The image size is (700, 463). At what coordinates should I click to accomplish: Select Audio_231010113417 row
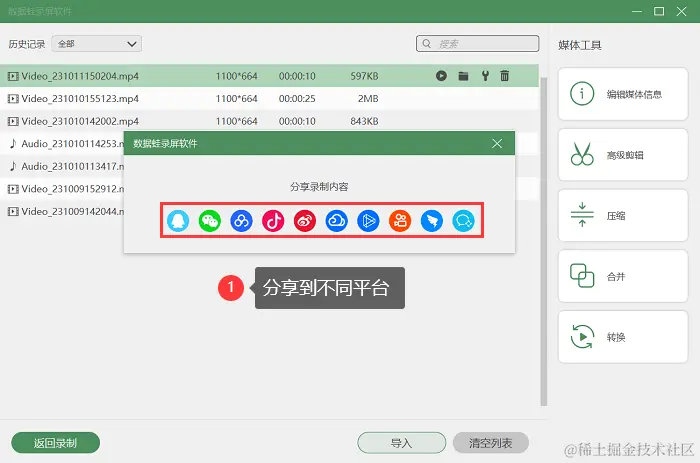click(x=62, y=166)
